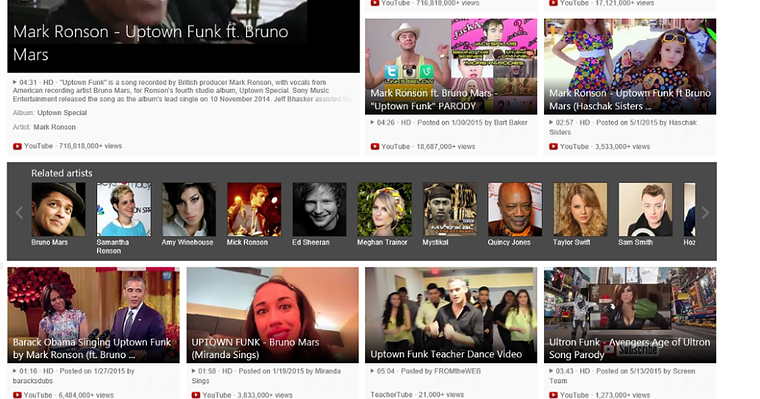The height and width of the screenshot is (399, 760).
Task: Play Ultron Funk Avengers parody video
Action: coord(630,315)
